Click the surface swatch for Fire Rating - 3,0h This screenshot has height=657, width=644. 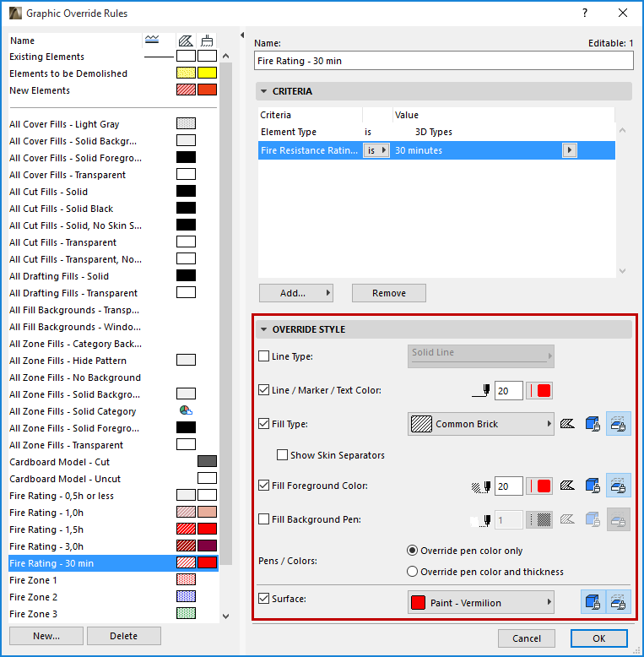coord(207,546)
